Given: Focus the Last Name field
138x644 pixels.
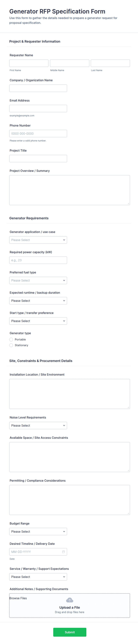Looking at the screenshot, I should 110,63.
